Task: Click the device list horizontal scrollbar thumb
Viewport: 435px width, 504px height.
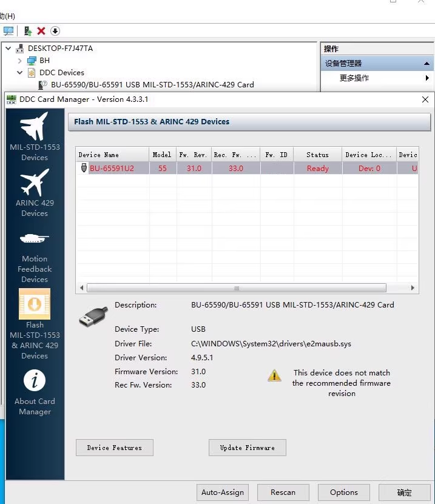Action: 237,287
